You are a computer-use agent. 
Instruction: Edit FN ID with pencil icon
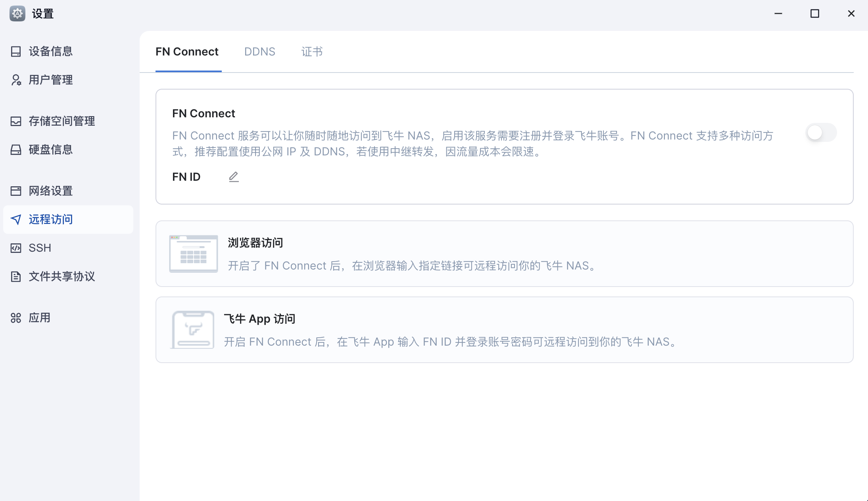point(234,177)
